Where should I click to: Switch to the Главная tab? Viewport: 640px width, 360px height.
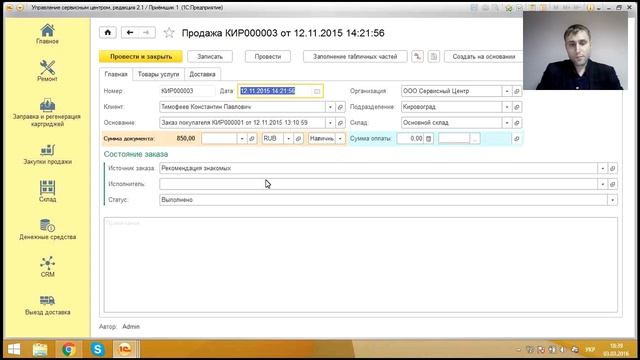tap(116, 74)
